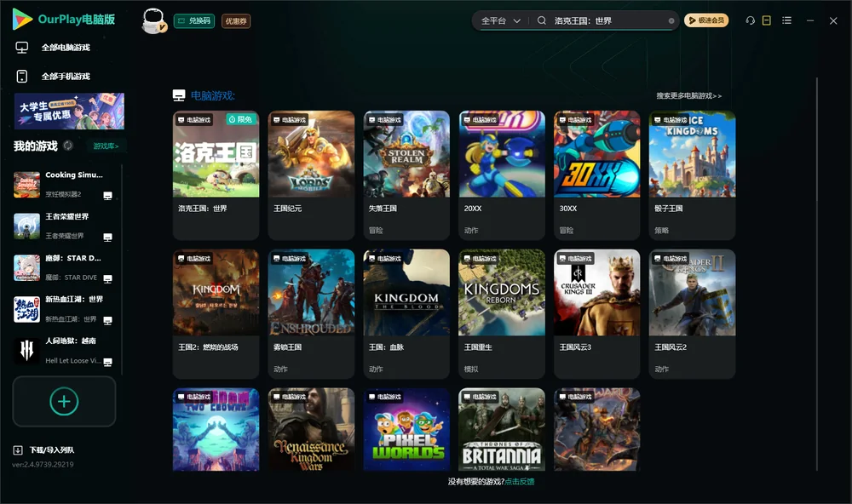This screenshot has width=852, height=504.
Task: Open the 兑换码 redeem code button
Action: pyautogui.click(x=194, y=21)
